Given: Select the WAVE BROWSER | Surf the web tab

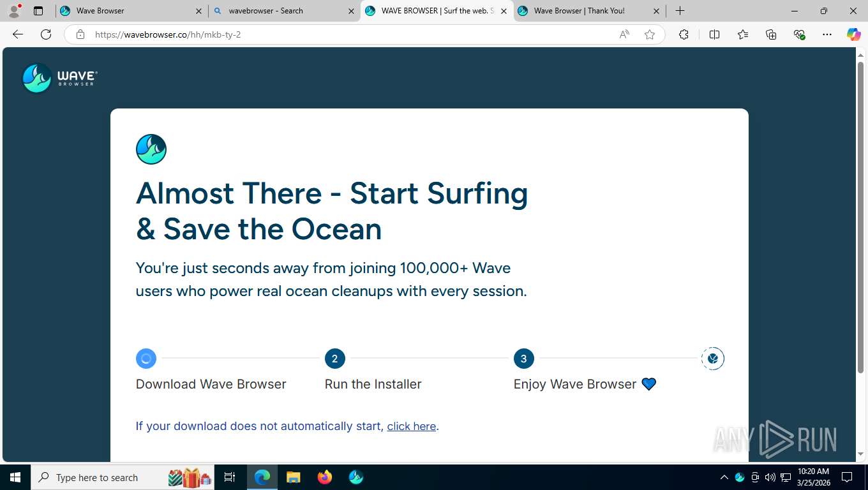Looking at the screenshot, I should click(437, 11).
